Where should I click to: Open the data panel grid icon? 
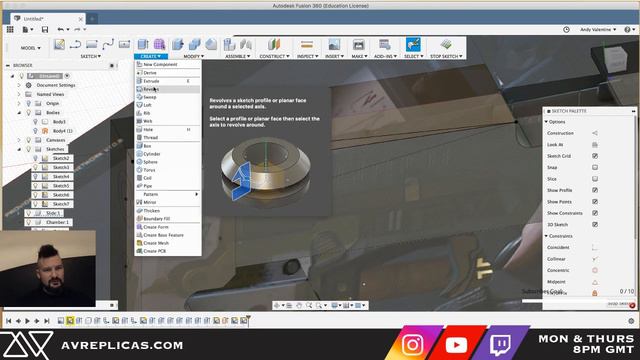coord(10,29)
